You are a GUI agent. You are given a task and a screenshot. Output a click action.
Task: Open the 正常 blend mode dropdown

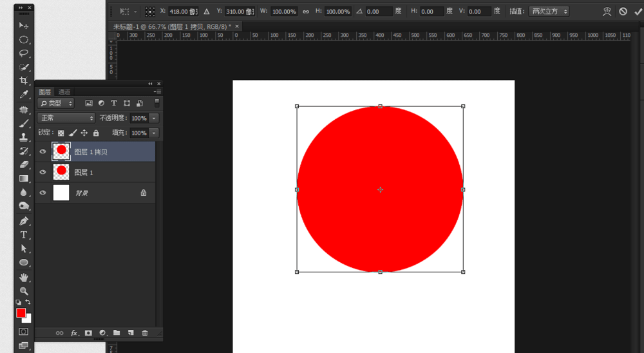point(66,118)
